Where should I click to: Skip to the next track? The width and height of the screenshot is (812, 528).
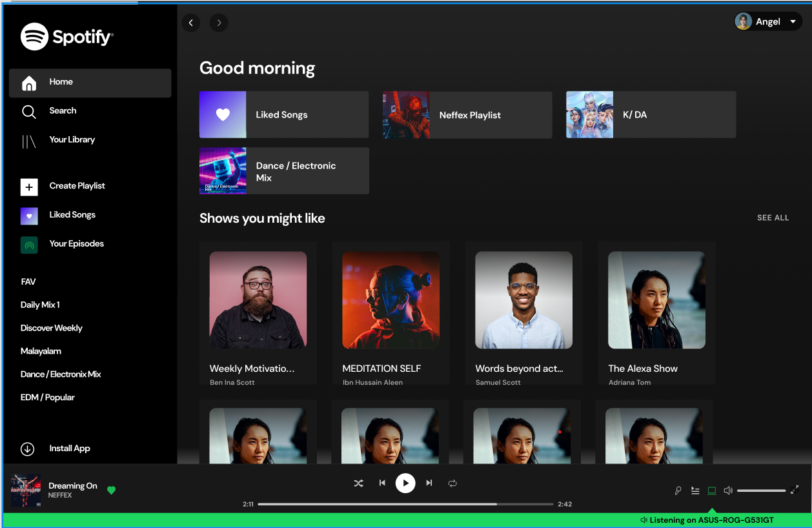(429, 483)
